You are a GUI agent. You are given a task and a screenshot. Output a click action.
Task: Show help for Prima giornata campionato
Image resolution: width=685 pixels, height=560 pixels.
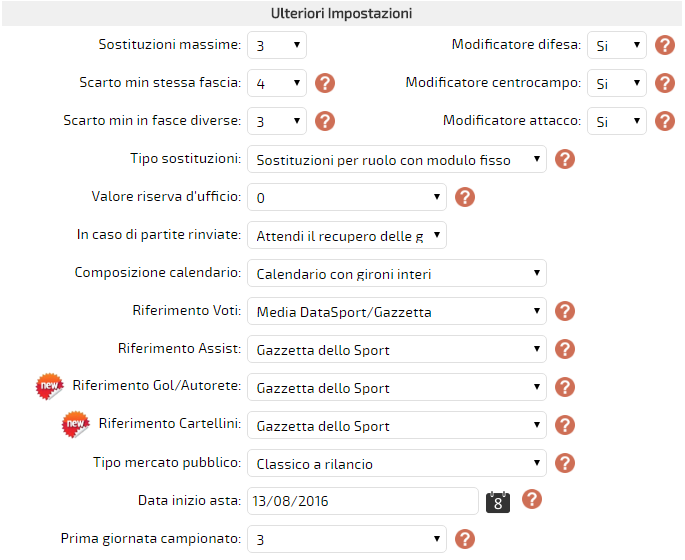pos(465,539)
